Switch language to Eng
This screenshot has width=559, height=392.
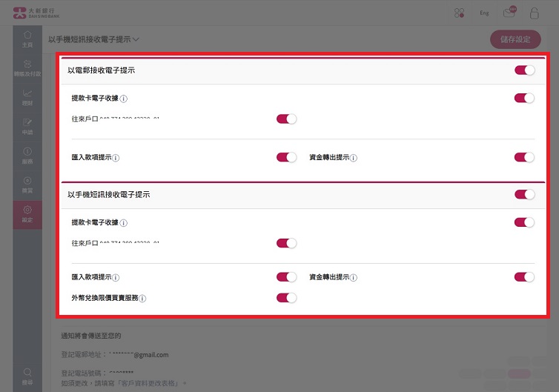(484, 13)
